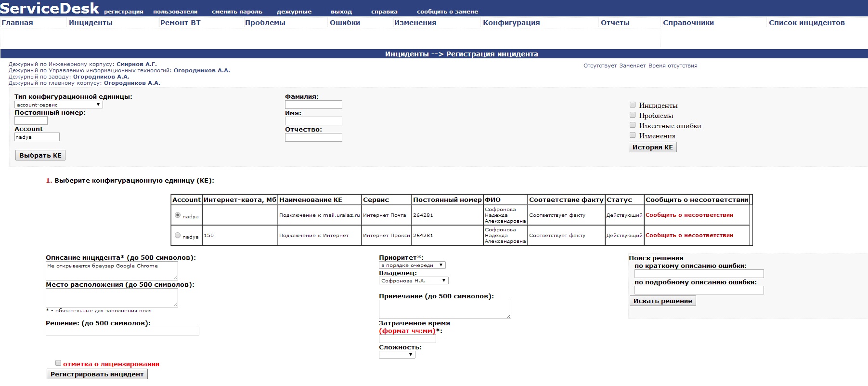Check the Изменения checkbox
The image size is (868, 386).
(x=633, y=135)
